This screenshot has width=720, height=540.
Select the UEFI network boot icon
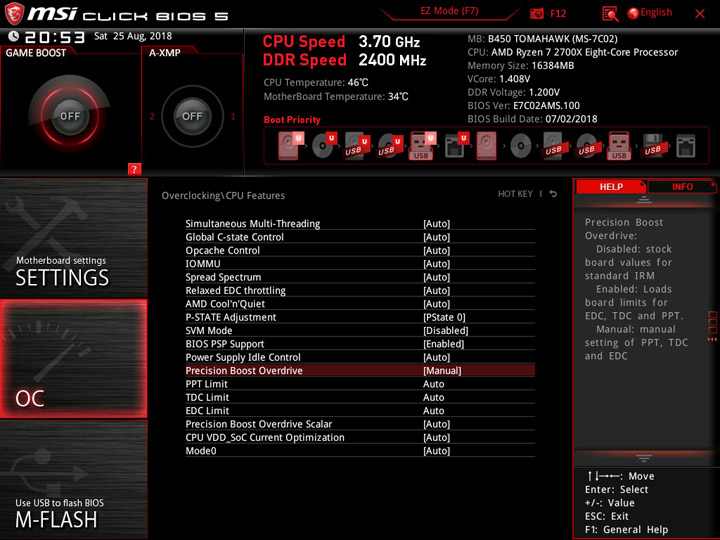pos(456,146)
